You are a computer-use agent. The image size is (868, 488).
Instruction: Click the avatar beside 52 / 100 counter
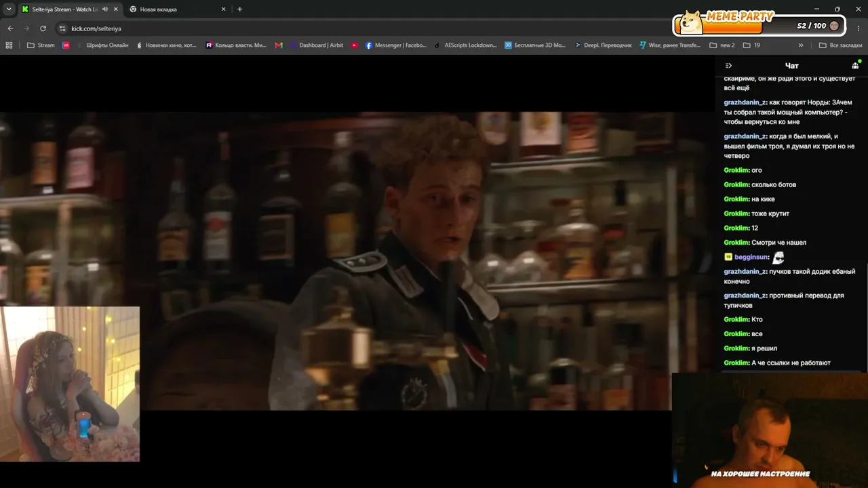click(x=834, y=26)
